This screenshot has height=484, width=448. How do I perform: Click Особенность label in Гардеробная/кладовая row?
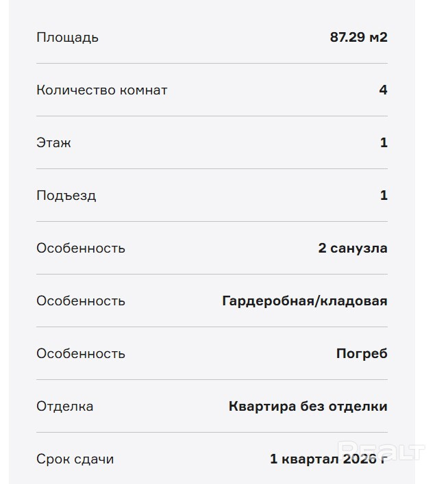[x=80, y=301]
